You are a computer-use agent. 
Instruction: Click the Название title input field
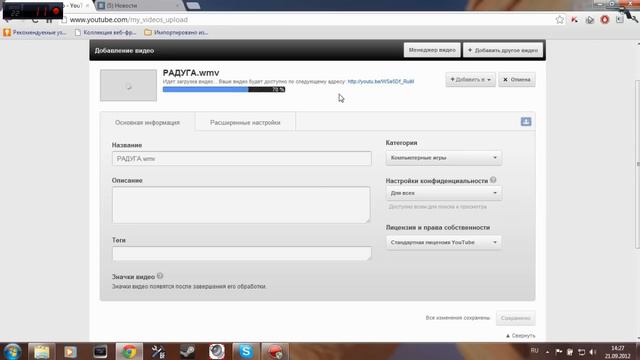[x=242, y=159]
